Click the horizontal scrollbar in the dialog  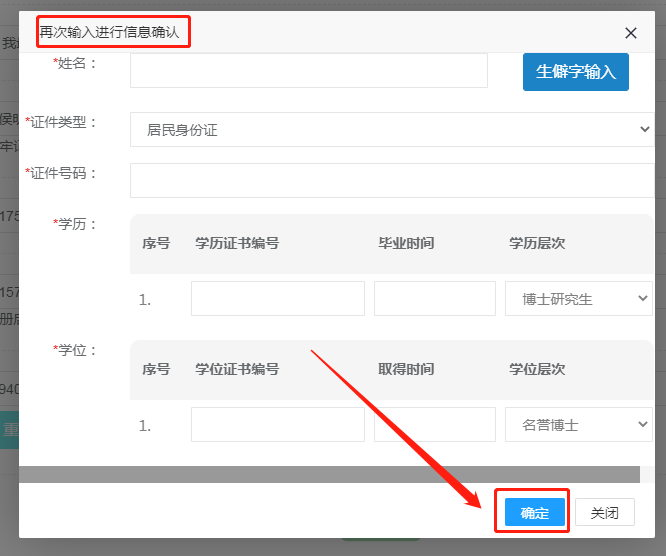pos(328,474)
